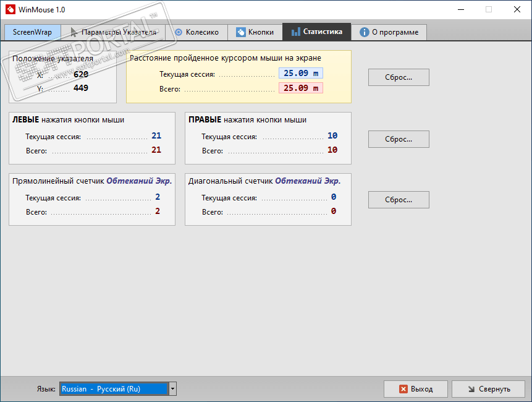Reset mouse button click counters with Сброс
This screenshot has width=532, height=402.
(x=399, y=139)
